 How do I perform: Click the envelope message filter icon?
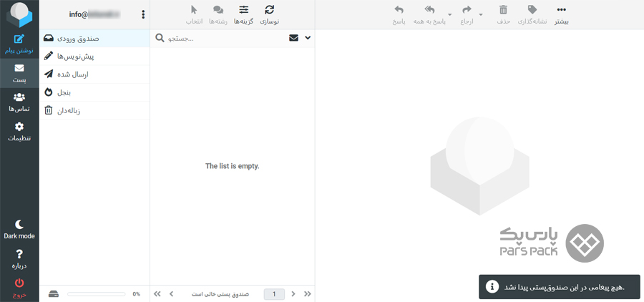(x=293, y=38)
